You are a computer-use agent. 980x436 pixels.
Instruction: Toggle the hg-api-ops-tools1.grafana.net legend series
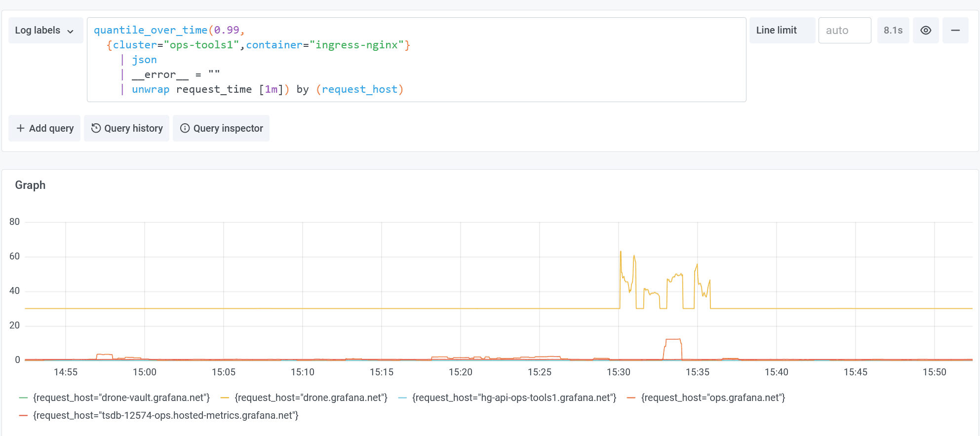pos(514,398)
